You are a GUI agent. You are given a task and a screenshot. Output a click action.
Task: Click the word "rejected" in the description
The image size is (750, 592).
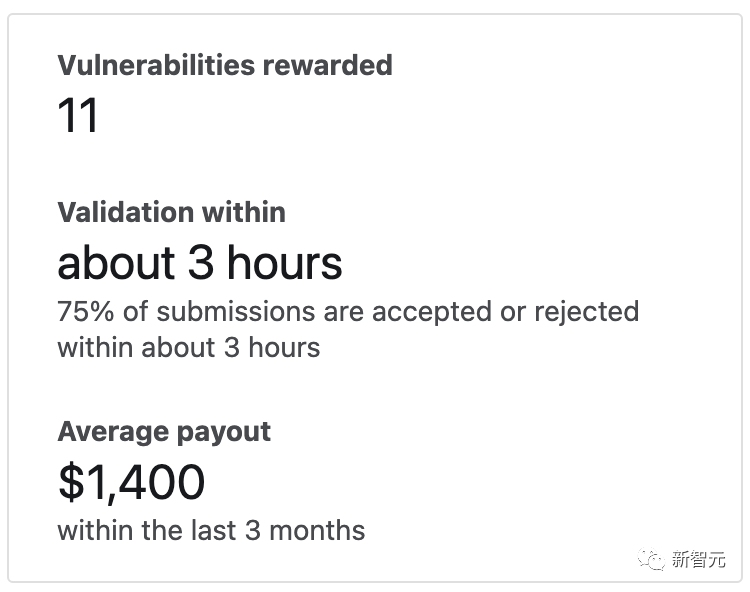pos(587,312)
